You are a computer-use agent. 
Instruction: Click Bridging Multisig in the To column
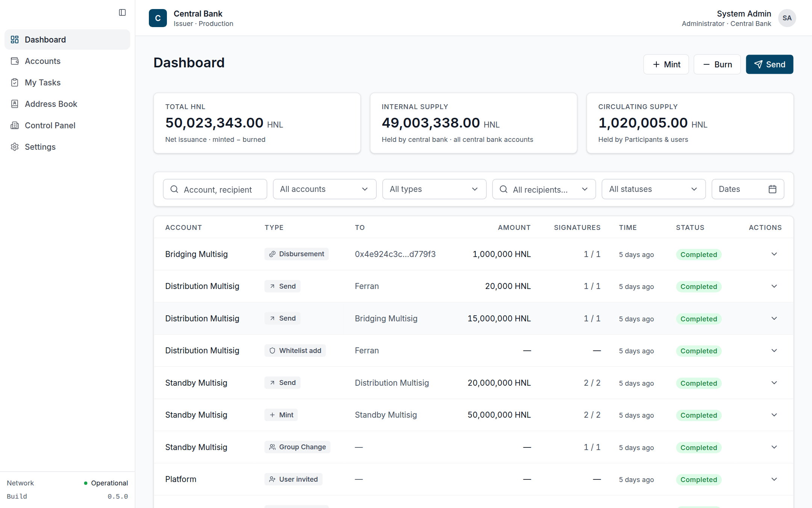point(386,318)
